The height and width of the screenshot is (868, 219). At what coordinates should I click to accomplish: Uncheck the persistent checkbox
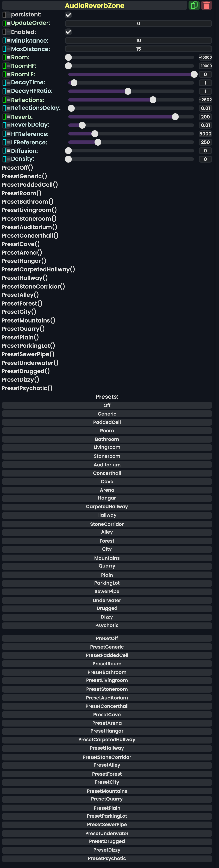68,15
